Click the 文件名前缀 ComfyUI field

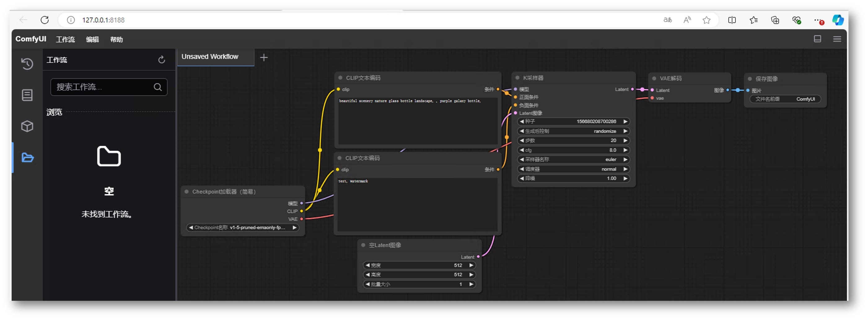(x=785, y=99)
